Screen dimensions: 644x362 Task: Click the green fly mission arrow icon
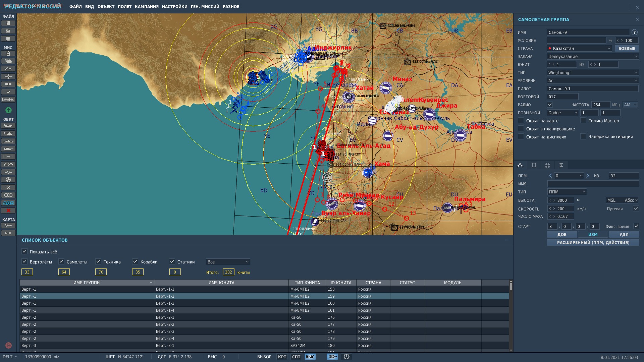[8, 110]
